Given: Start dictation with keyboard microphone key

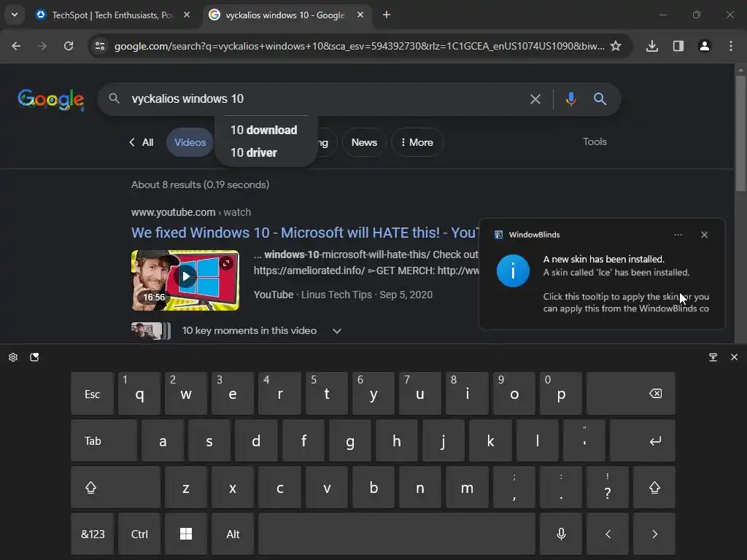Looking at the screenshot, I should point(561,534).
